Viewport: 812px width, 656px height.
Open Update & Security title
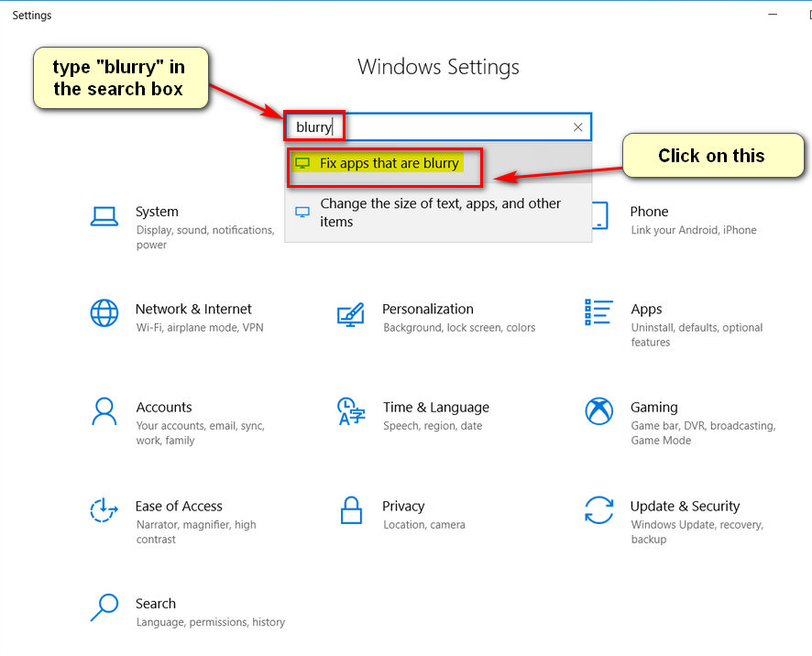point(685,507)
